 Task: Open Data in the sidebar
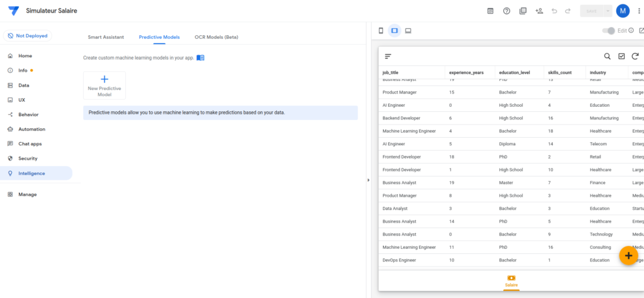[36, 86]
